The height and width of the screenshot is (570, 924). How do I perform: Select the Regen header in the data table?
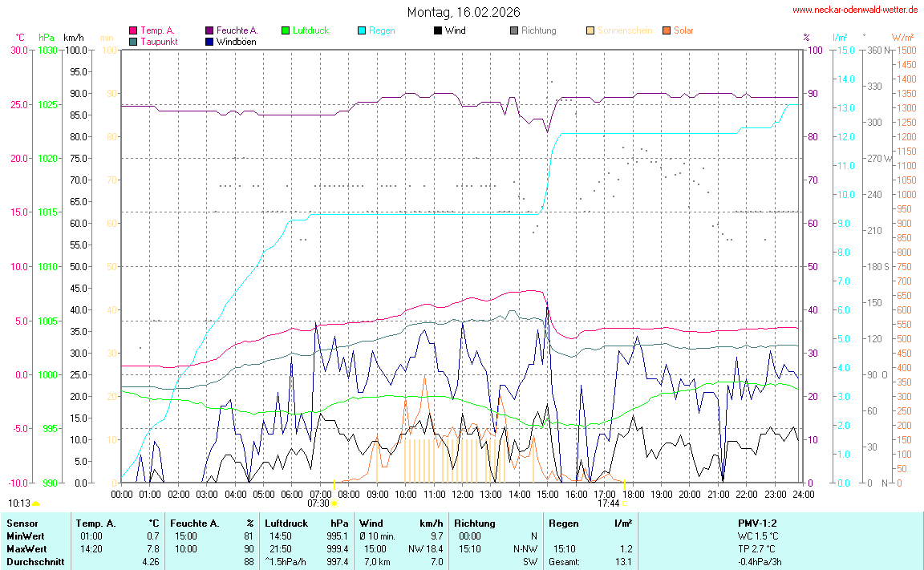563,524
